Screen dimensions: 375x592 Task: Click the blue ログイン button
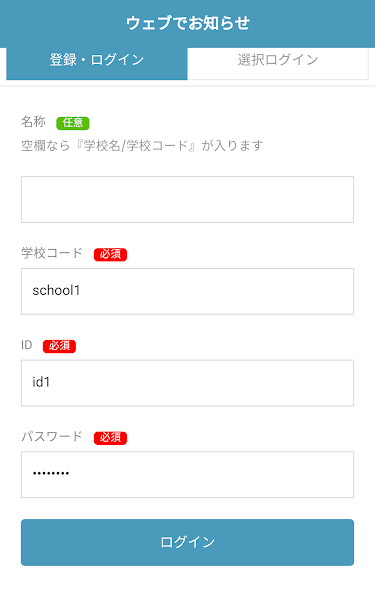click(x=187, y=542)
